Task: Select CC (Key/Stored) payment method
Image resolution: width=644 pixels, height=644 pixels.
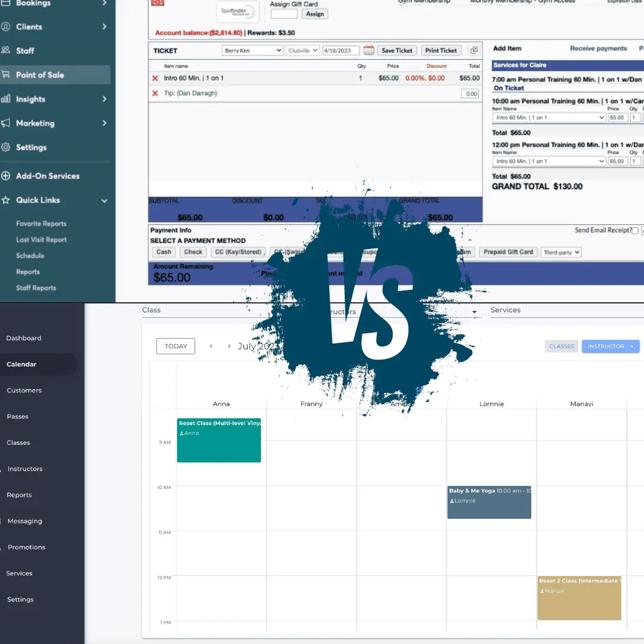Action: click(x=238, y=252)
